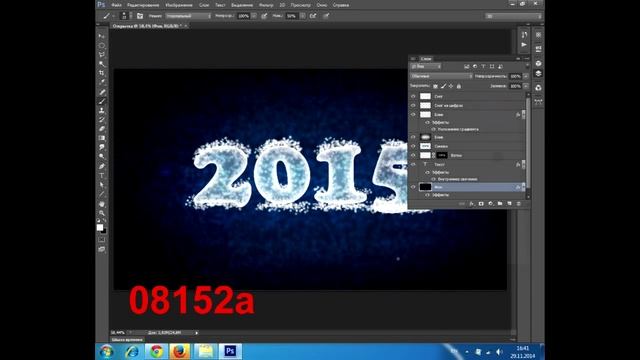Image resolution: width=640 pixels, height=360 pixels.
Task: Create a new layer in the Layers panel
Action: (x=509, y=203)
